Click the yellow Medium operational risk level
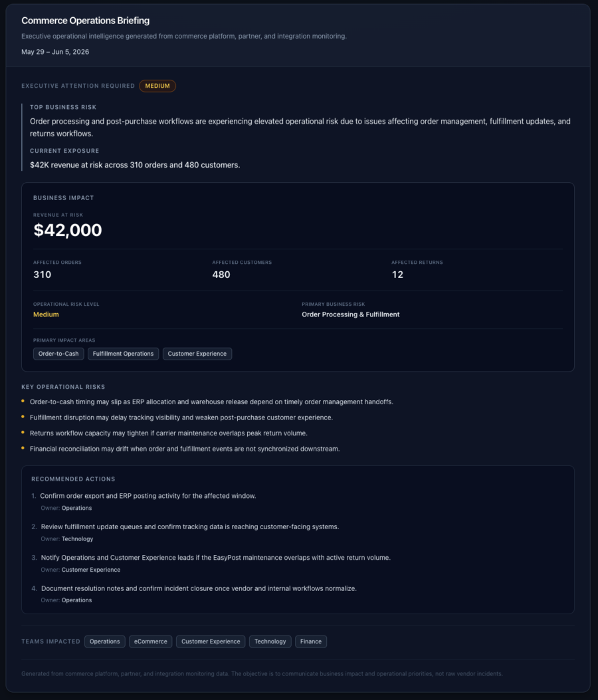This screenshot has width=598, height=700. click(46, 314)
